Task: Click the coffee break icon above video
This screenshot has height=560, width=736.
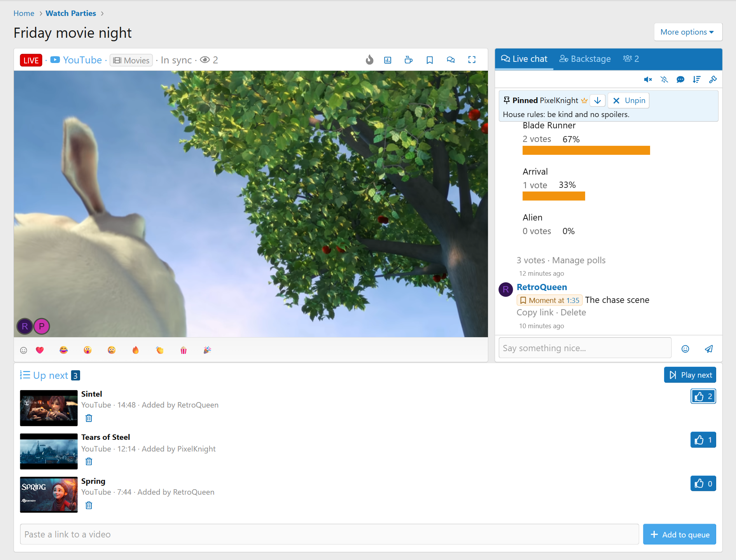Action: pyautogui.click(x=408, y=60)
